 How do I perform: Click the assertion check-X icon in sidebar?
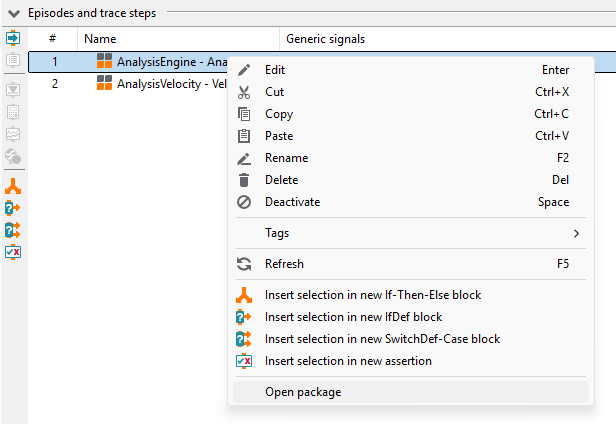click(x=13, y=252)
